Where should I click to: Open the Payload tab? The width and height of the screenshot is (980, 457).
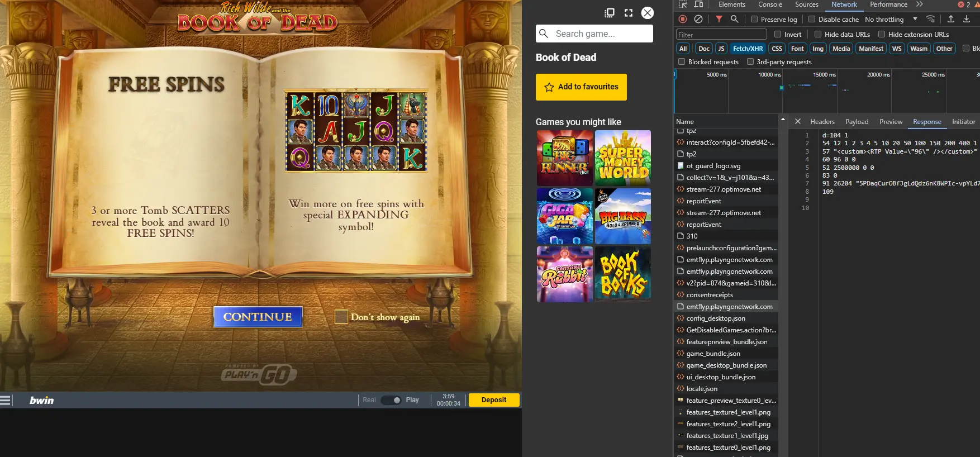(x=857, y=121)
